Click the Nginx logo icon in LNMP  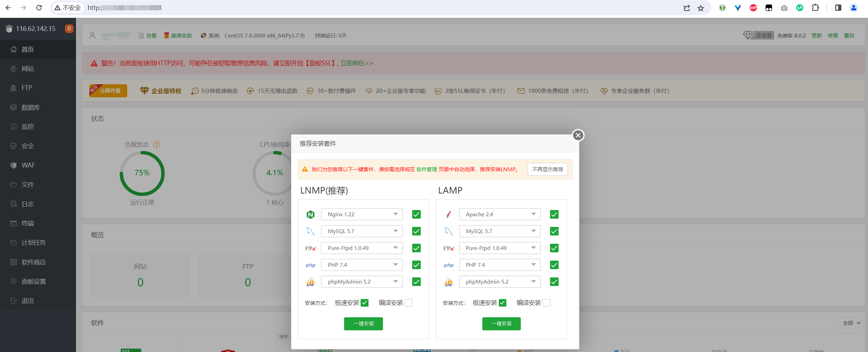[310, 214]
